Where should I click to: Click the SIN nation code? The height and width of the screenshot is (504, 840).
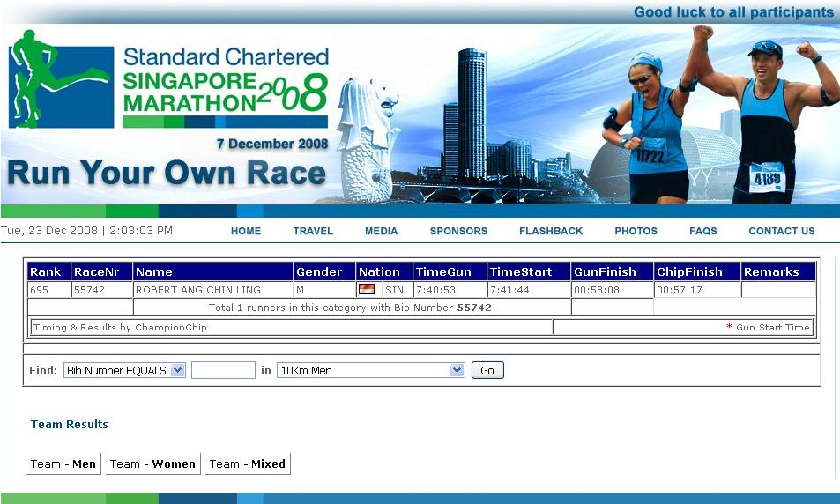coord(394,290)
